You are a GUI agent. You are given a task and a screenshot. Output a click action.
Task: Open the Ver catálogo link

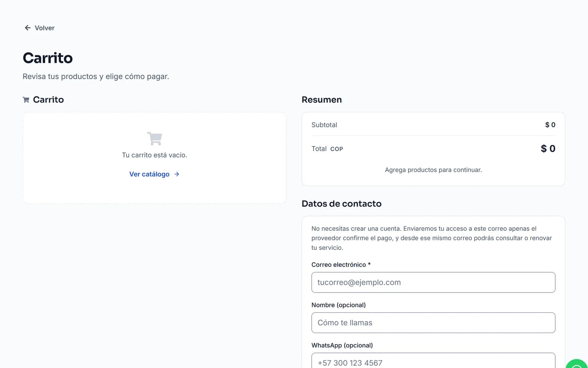tap(154, 174)
